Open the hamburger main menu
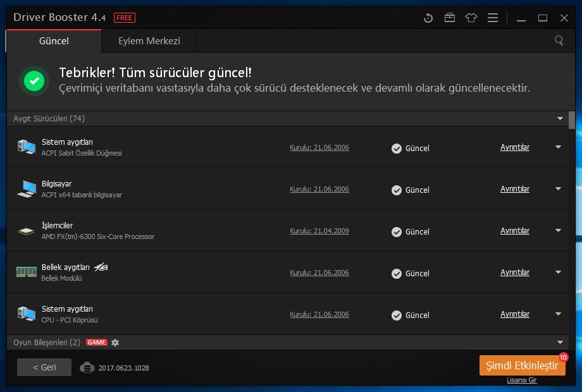 pyautogui.click(x=493, y=18)
